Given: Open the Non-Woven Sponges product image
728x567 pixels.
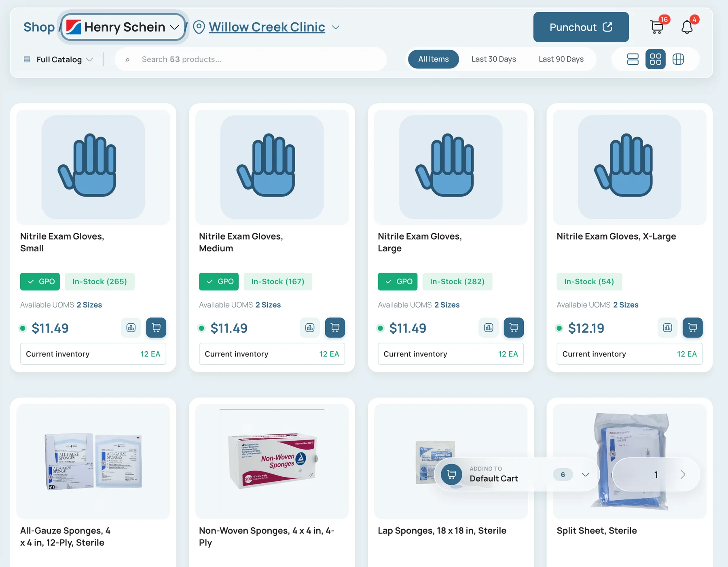Looking at the screenshot, I should 272,461.
